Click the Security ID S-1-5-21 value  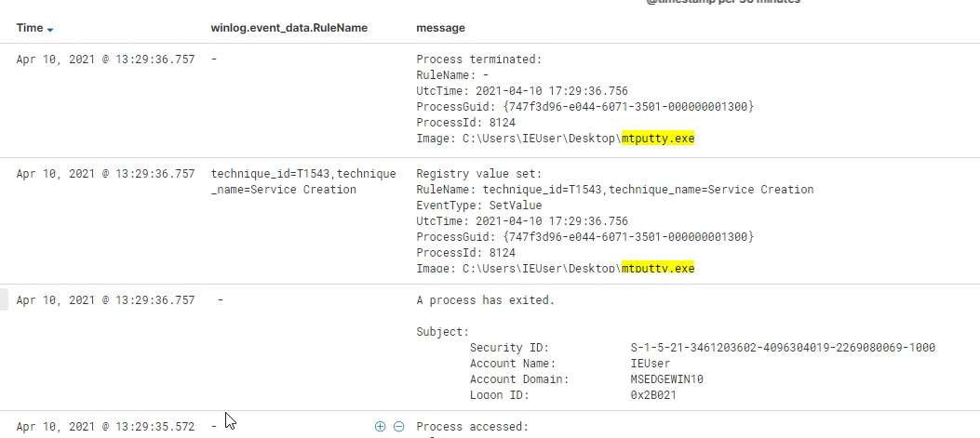[x=783, y=348]
